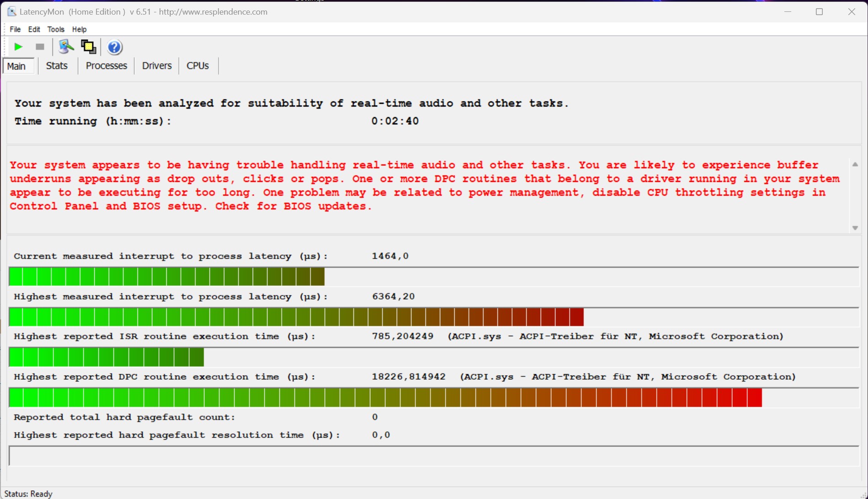The image size is (868, 499).
Task: Open the Edit menu
Action: 34,29
